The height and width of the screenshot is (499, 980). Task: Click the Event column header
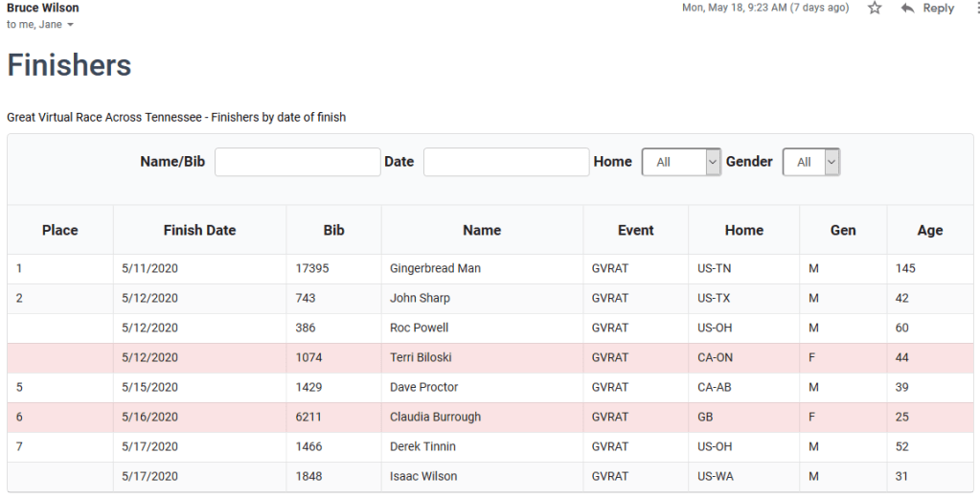pyautogui.click(x=635, y=230)
